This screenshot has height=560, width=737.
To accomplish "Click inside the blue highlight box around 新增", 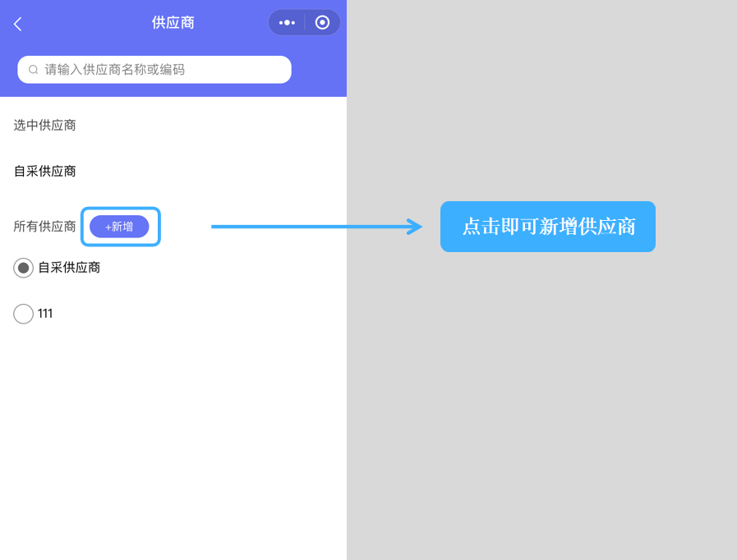I will point(120,227).
